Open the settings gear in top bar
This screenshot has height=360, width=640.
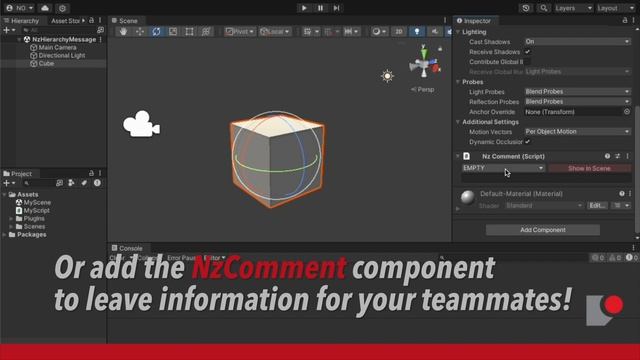point(62,8)
